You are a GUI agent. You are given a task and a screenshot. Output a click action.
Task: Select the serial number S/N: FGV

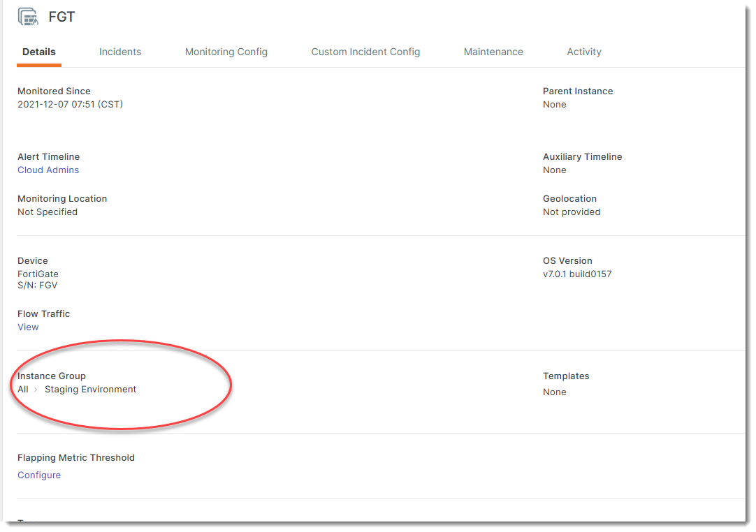click(x=38, y=286)
